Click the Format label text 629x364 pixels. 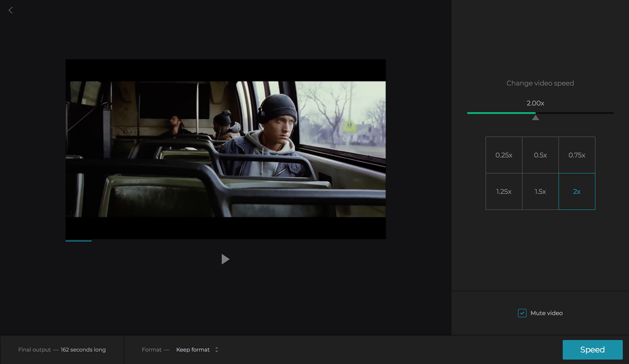pyautogui.click(x=155, y=350)
